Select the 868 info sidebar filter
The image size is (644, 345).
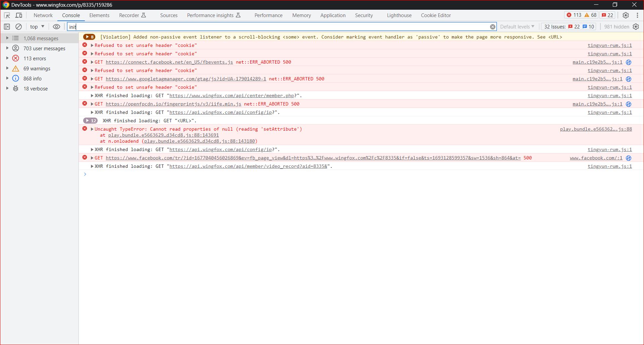click(x=40, y=79)
